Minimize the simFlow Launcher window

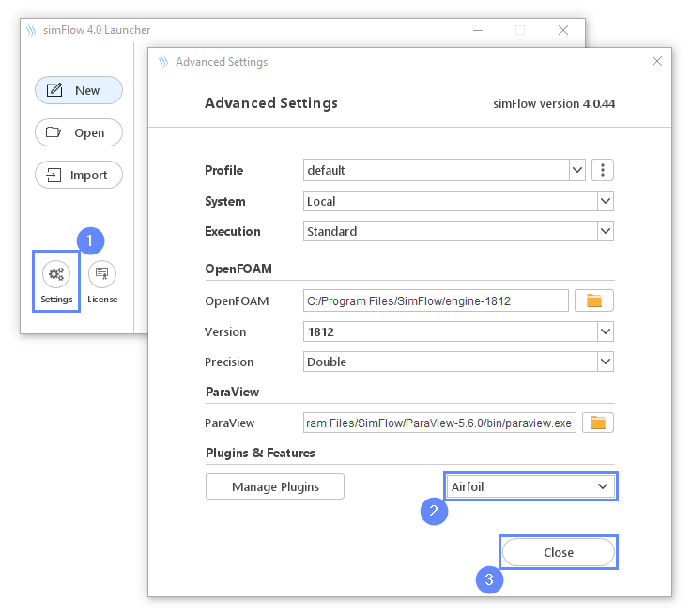pos(478,30)
